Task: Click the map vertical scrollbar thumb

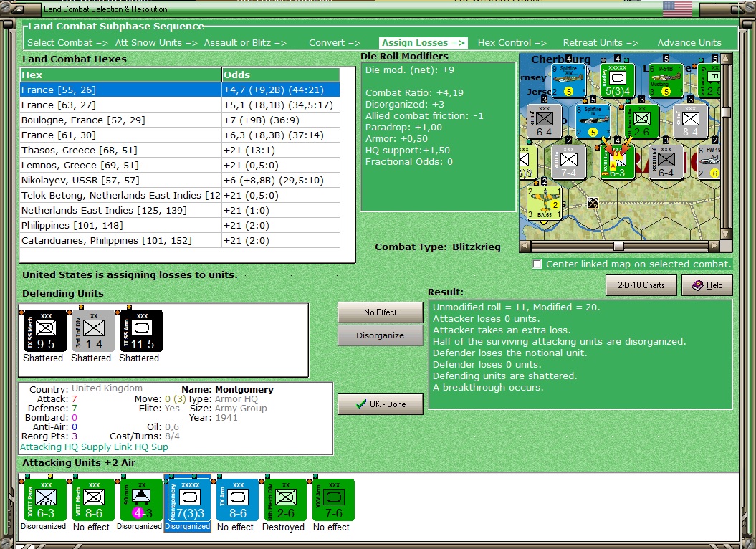Action: click(726, 112)
